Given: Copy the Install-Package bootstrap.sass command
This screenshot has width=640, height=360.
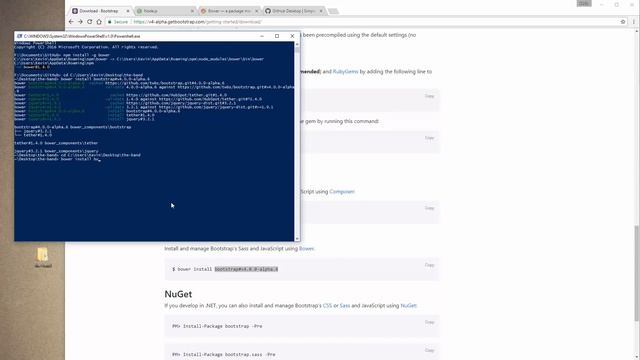Looking at the screenshot, I should [x=429, y=350].
